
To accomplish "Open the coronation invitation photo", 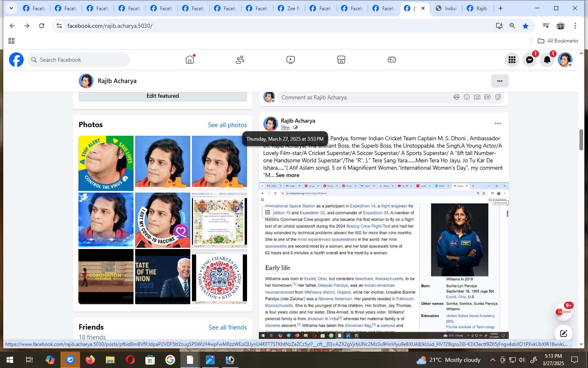I will pyautogui.click(x=219, y=220).
